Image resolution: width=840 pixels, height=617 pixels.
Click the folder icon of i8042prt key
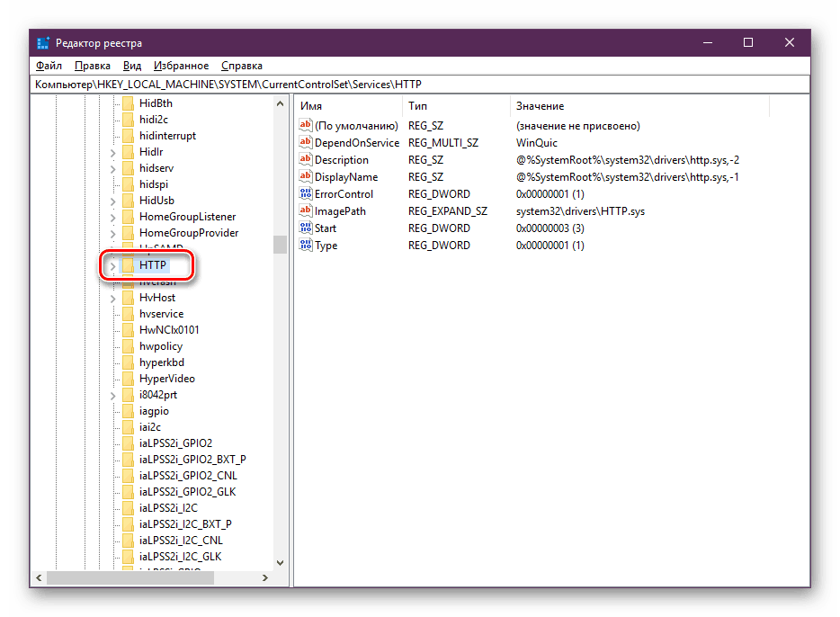coord(128,395)
